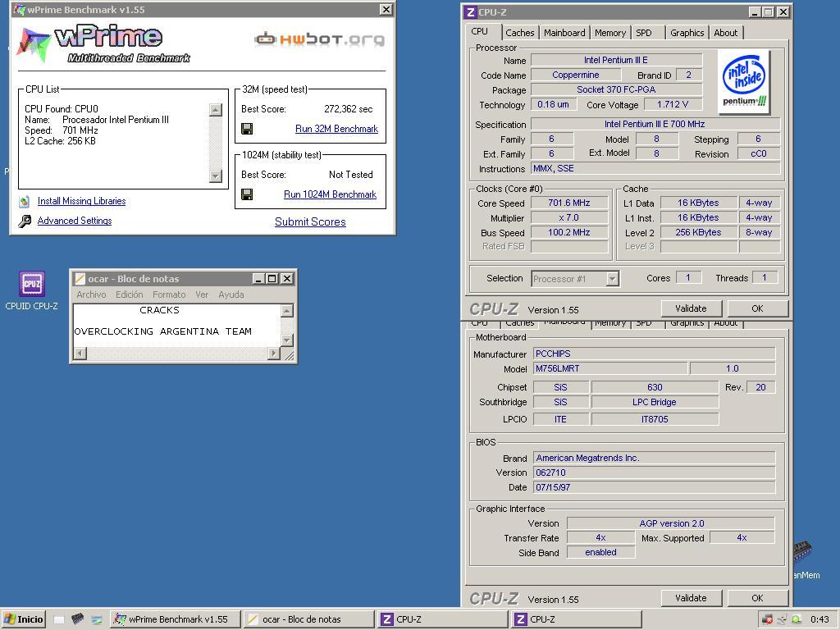Maximize the ocar Notepad window
Image resolution: width=840 pixels, height=630 pixels.
click(x=272, y=279)
